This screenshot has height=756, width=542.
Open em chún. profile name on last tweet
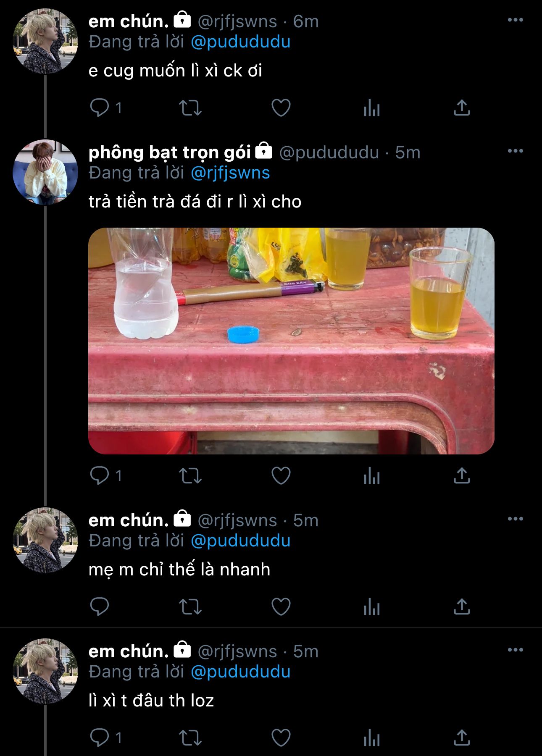click(129, 651)
